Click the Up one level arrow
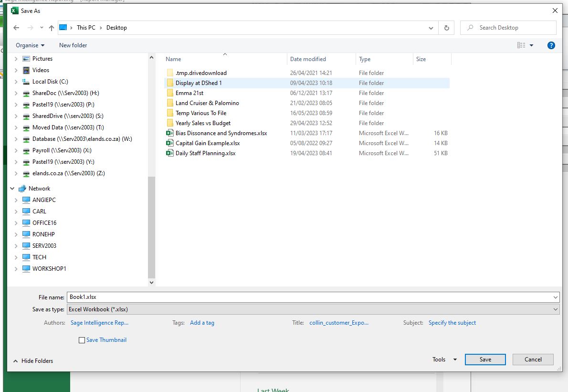The image size is (568, 392). pos(52,28)
